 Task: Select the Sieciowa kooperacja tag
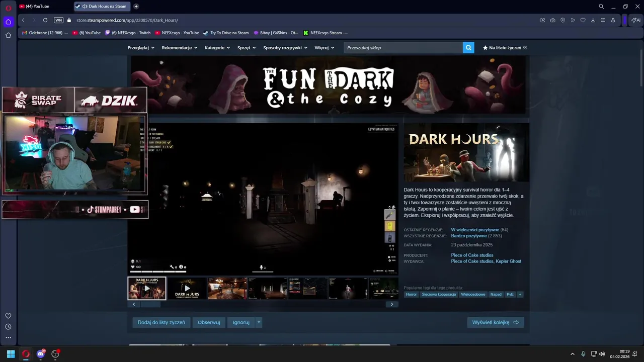439,294
